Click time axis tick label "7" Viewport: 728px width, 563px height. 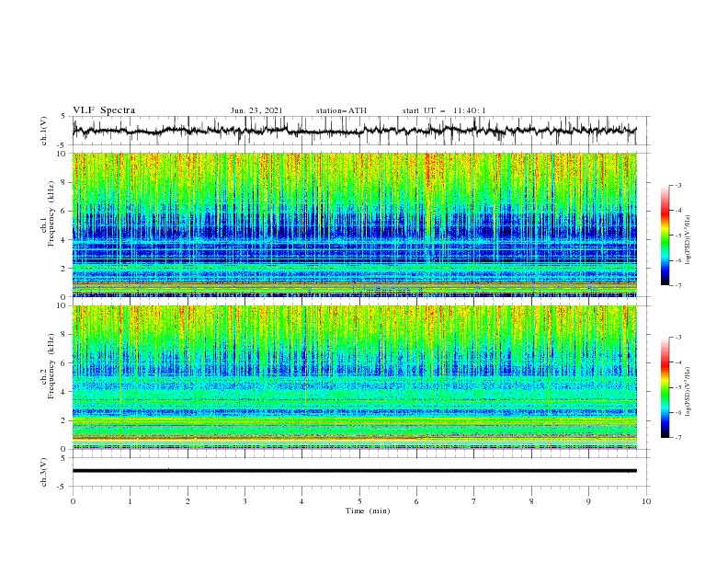tap(474, 501)
